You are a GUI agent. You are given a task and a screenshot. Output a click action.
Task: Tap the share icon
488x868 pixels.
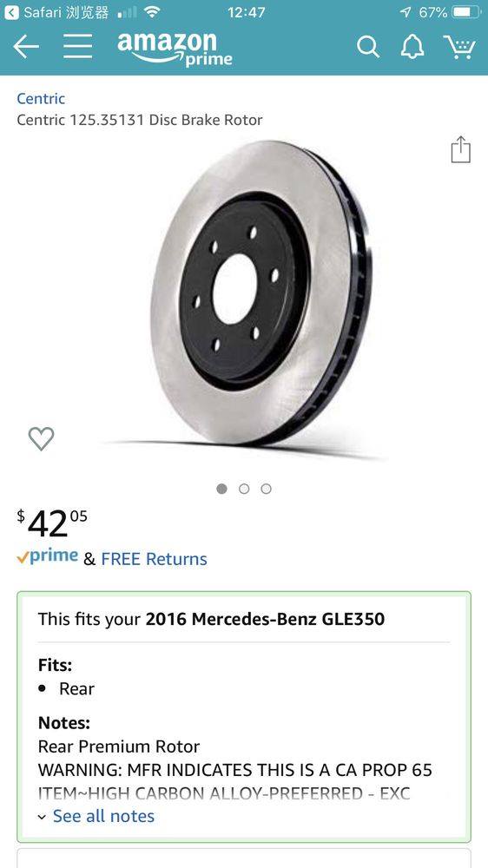point(460,149)
